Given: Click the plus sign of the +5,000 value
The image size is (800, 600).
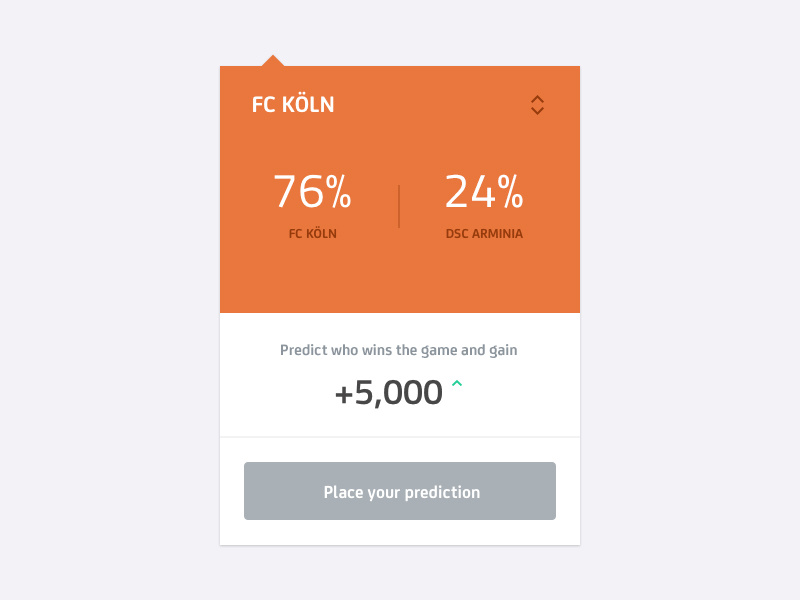Looking at the screenshot, I should [343, 395].
